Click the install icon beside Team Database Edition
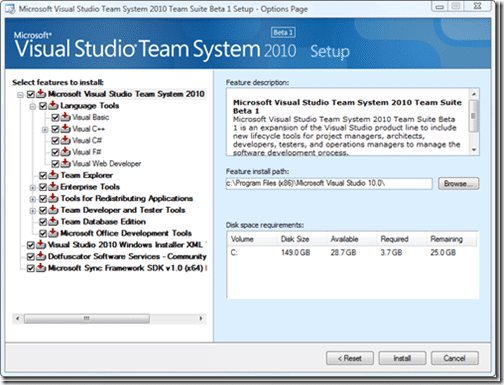The height and width of the screenshot is (385, 504). (x=53, y=221)
